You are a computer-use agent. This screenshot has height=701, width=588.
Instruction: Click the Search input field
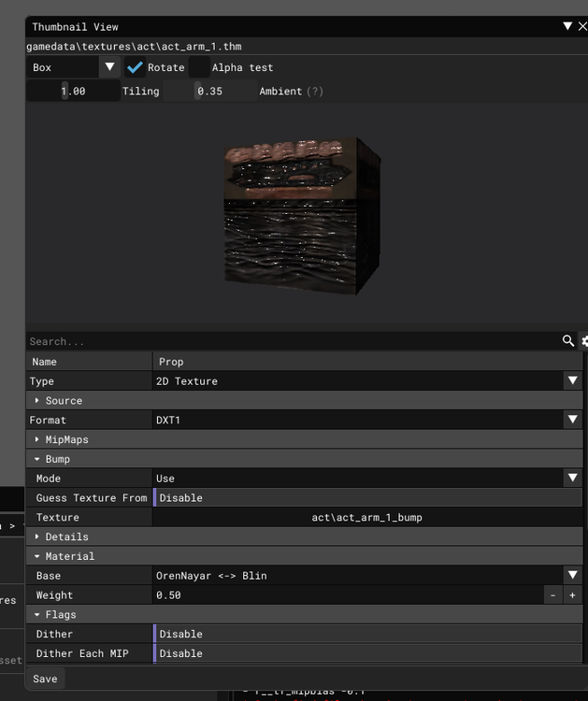pos(293,341)
